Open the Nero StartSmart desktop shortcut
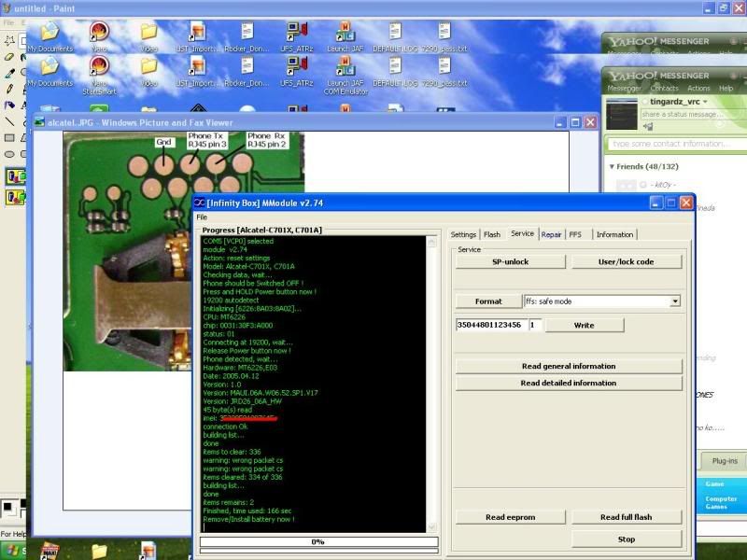This screenshot has height=560, width=747. pos(98,67)
